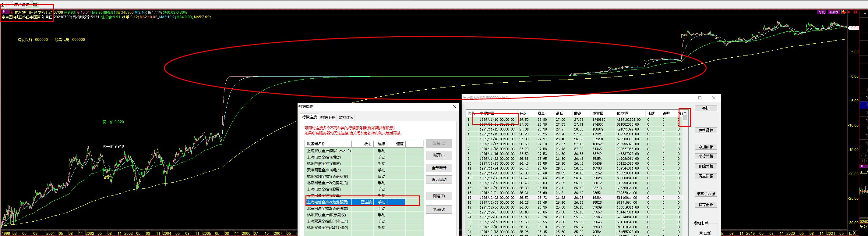
Task: Select row 1 dated 1999/11/10
Action: [x=574, y=120]
